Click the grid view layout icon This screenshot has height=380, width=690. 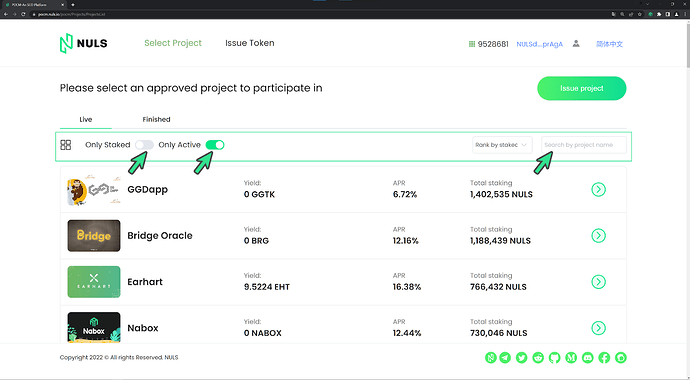tap(66, 145)
